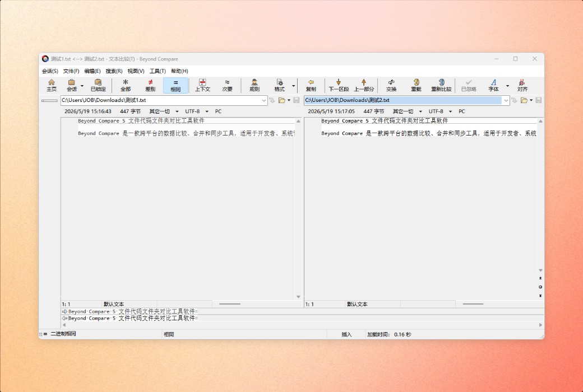Click the left pane scroll-up arrow
Image resolution: width=583 pixels, height=392 pixels.
coord(298,121)
